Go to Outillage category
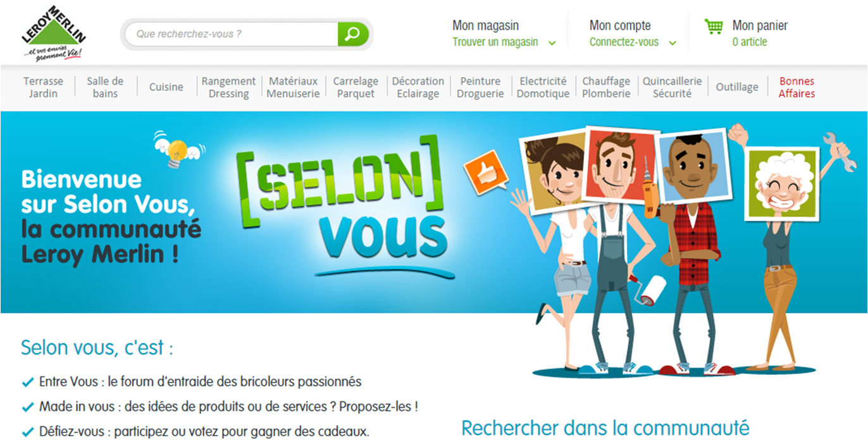 point(737,87)
